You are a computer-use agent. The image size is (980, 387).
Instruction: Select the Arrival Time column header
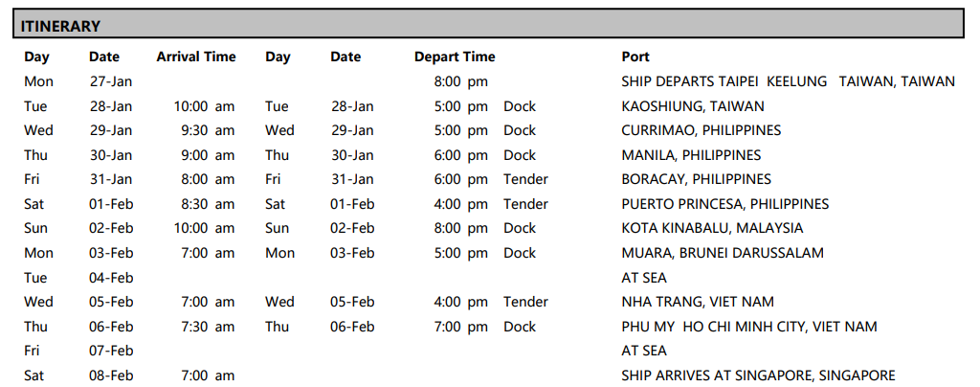pyautogui.click(x=196, y=57)
